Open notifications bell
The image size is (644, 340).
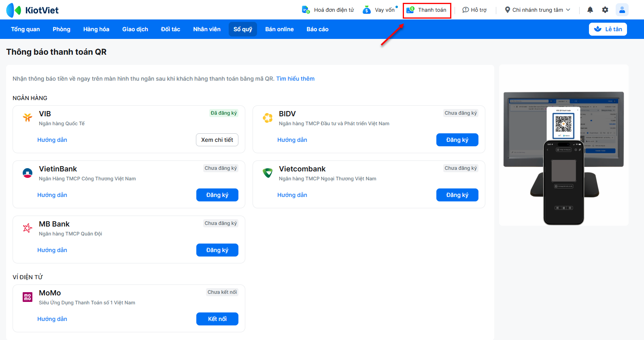(590, 10)
